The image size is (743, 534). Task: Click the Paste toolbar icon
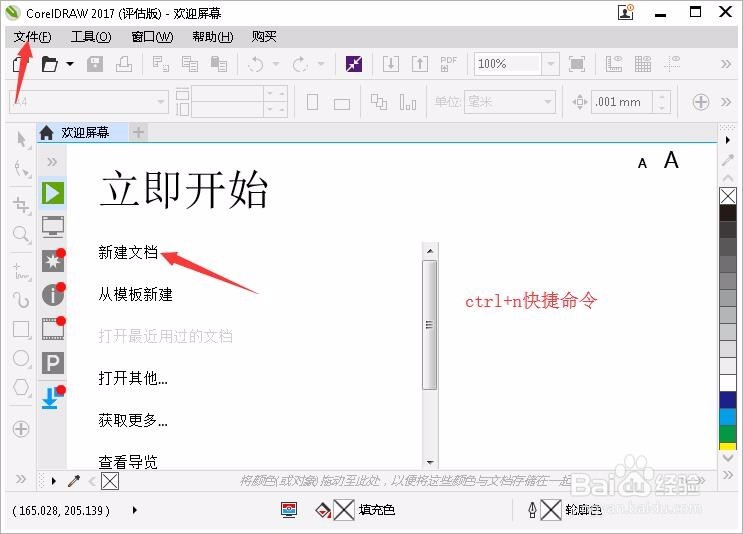point(218,63)
